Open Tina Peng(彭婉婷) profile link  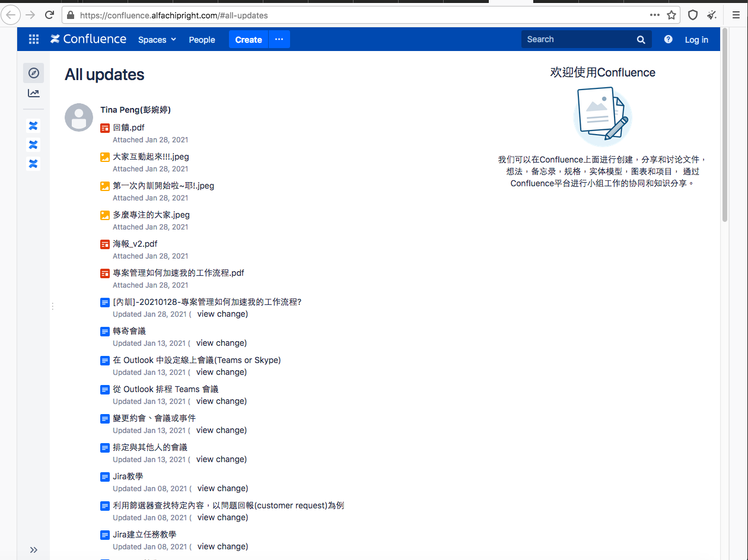click(x=136, y=110)
